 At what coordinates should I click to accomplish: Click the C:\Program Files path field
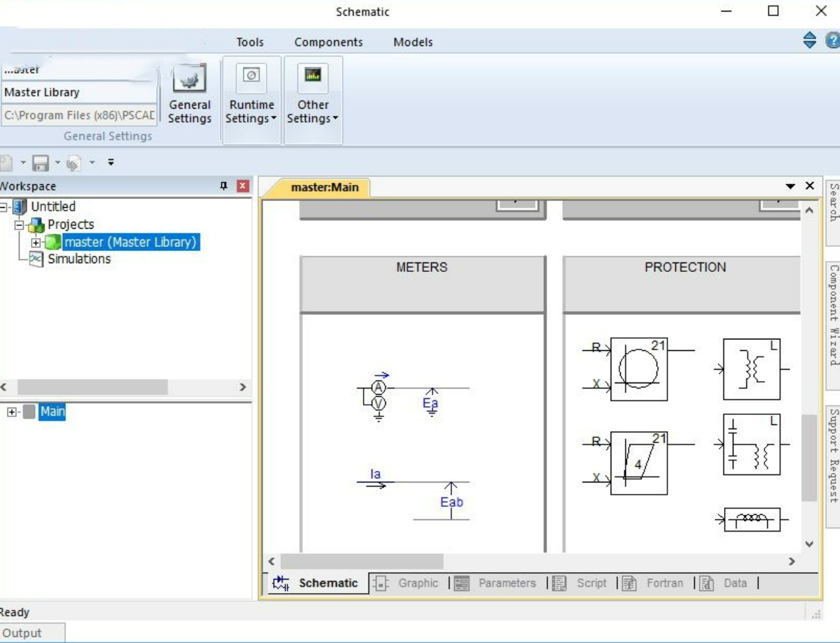point(78,115)
